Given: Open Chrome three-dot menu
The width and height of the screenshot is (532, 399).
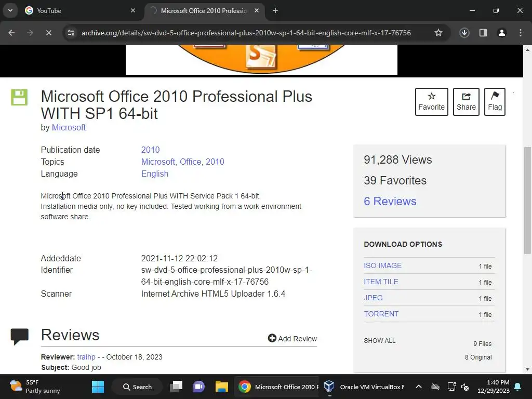Looking at the screenshot, I should pyautogui.click(x=521, y=33).
